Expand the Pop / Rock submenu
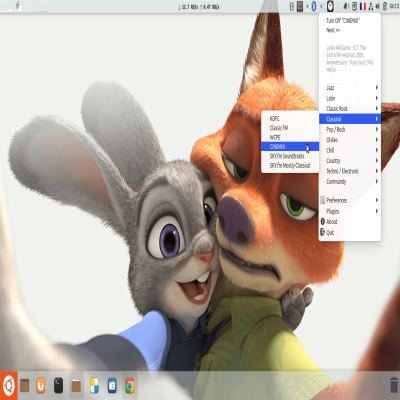Viewport: 400px width, 400px height. tap(350, 129)
